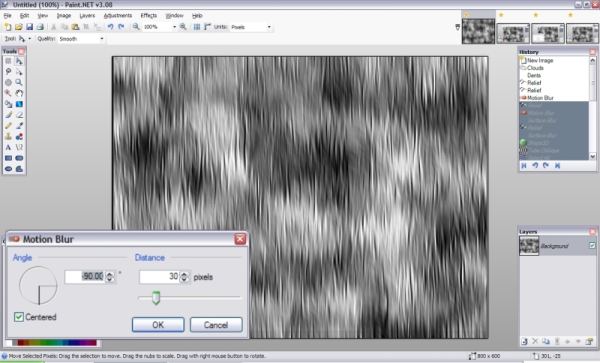Viewport: 600px width, 363px height.
Task: Open the Effects menu
Action: tap(148, 15)
